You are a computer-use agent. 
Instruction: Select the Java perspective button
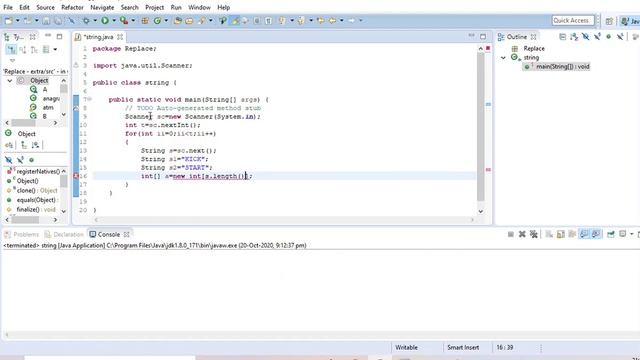(630, 21)
